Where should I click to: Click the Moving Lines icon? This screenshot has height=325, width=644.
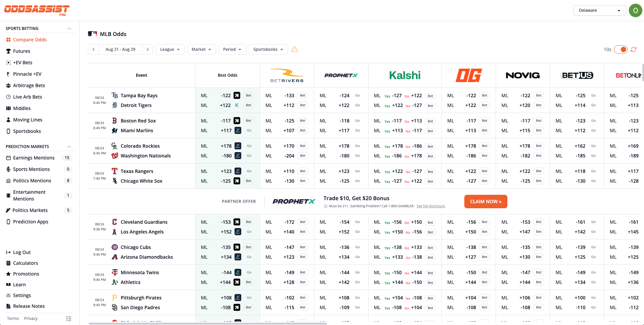[8, 120]
